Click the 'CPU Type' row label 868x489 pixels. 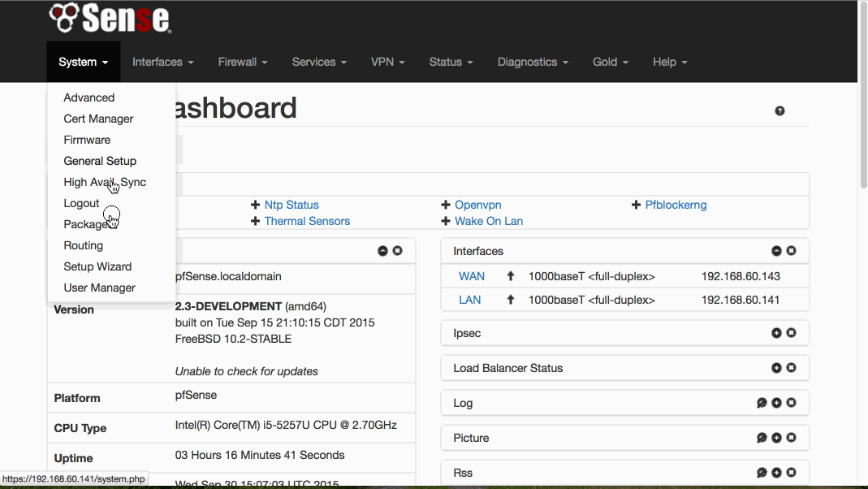(80, 428)
